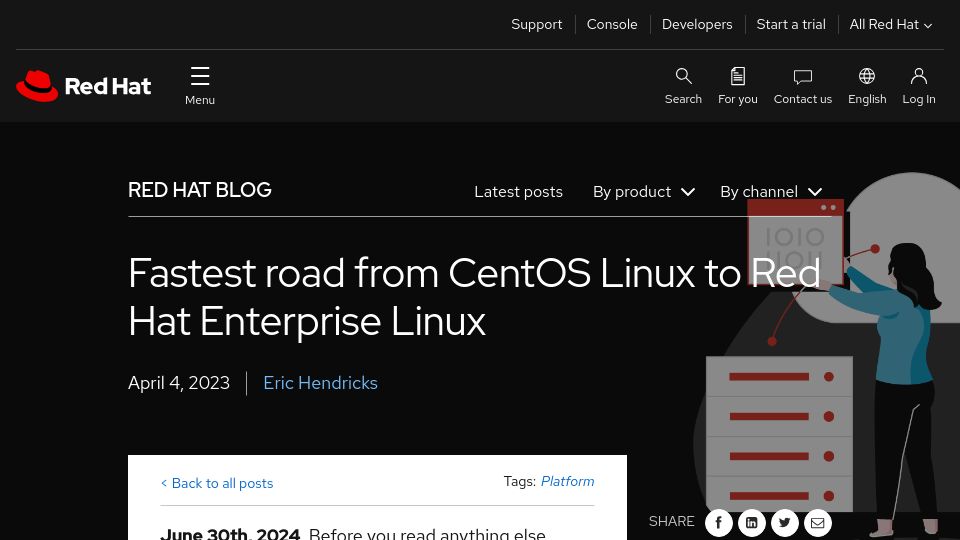Go to Developers
The height and width of the screenshot is (540, 960).
697,24
